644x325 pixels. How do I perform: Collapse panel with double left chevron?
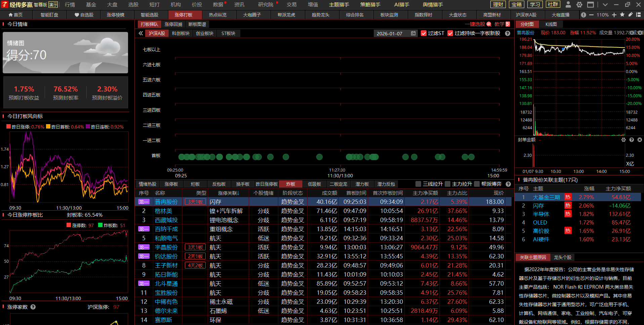click(141, 33)
